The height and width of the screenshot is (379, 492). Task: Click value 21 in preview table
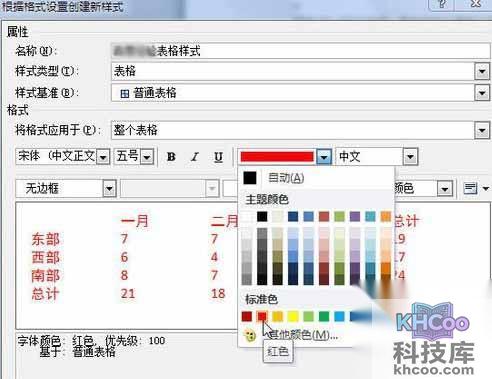(128, 294)
